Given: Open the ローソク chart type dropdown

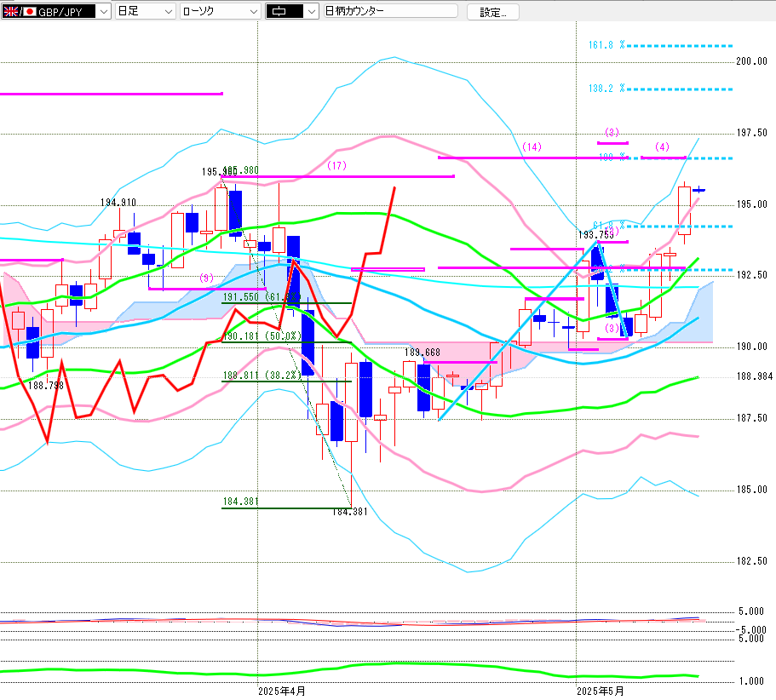Looking at the screenshot, I should tap(220, 11).
